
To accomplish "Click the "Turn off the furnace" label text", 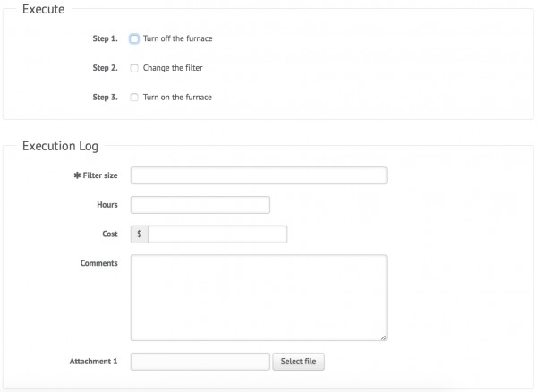I will tap(177, 38).
